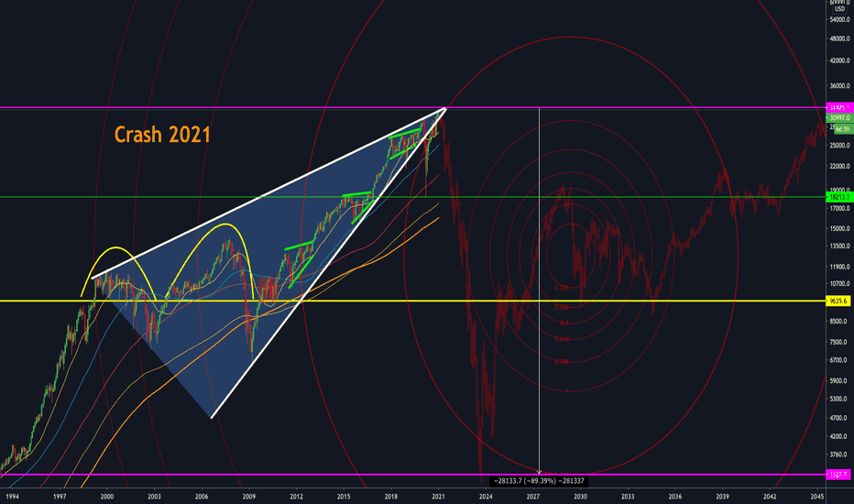Click the 2039 label on time axis
The height and width of the screenshot is (504, 854).
click(723, 497)
